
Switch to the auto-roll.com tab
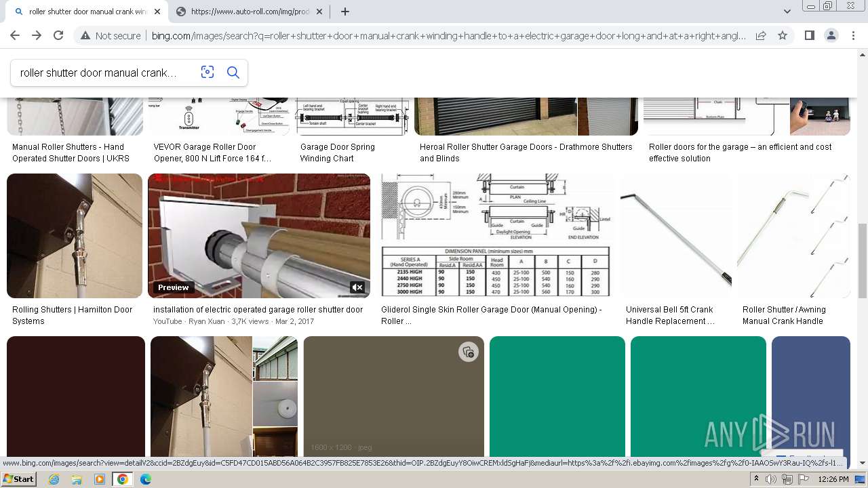(x=251, y=12)
